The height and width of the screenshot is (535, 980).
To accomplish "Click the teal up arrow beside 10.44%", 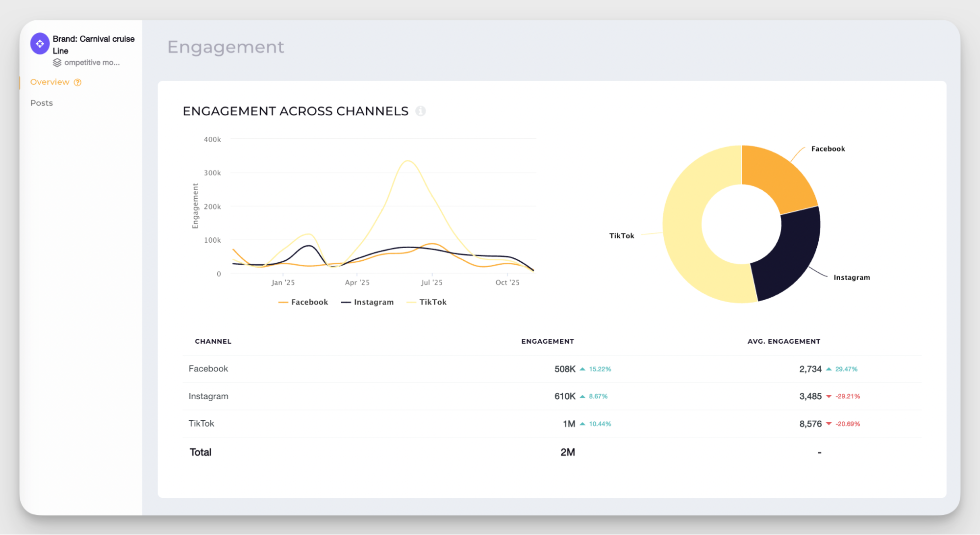I will click(x=582, y=424).
